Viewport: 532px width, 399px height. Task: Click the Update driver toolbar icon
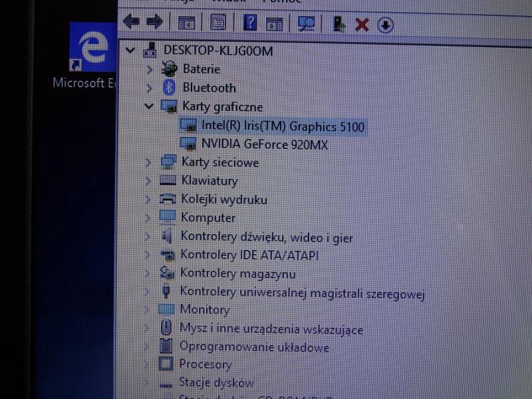click(338, 24)
